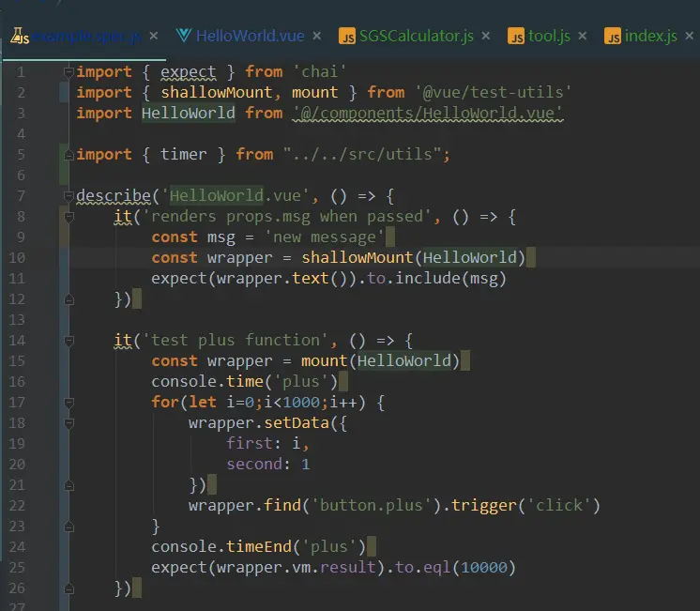700x611 pixels.
Task: Open the index.js tab
Action: 650,37
